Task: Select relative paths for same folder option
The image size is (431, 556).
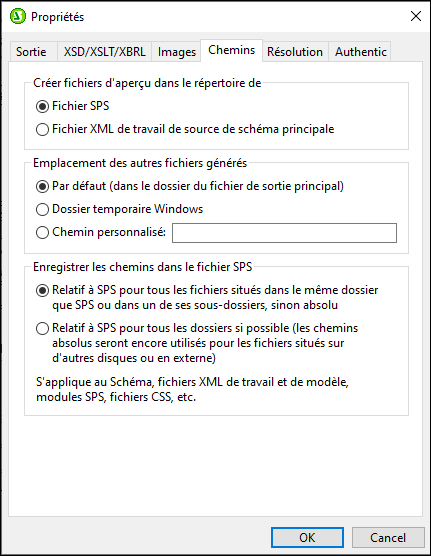Action: pyautogui.click(x=42, y=290)
